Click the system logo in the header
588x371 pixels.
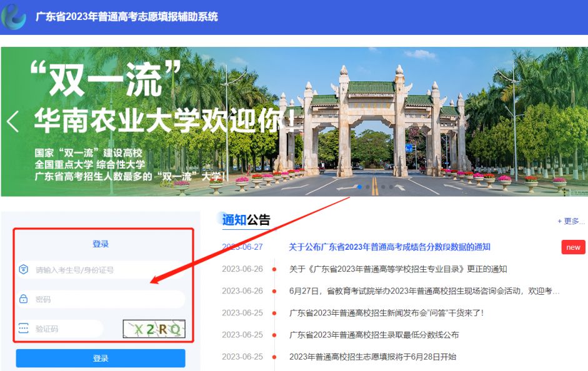point(14,17)
